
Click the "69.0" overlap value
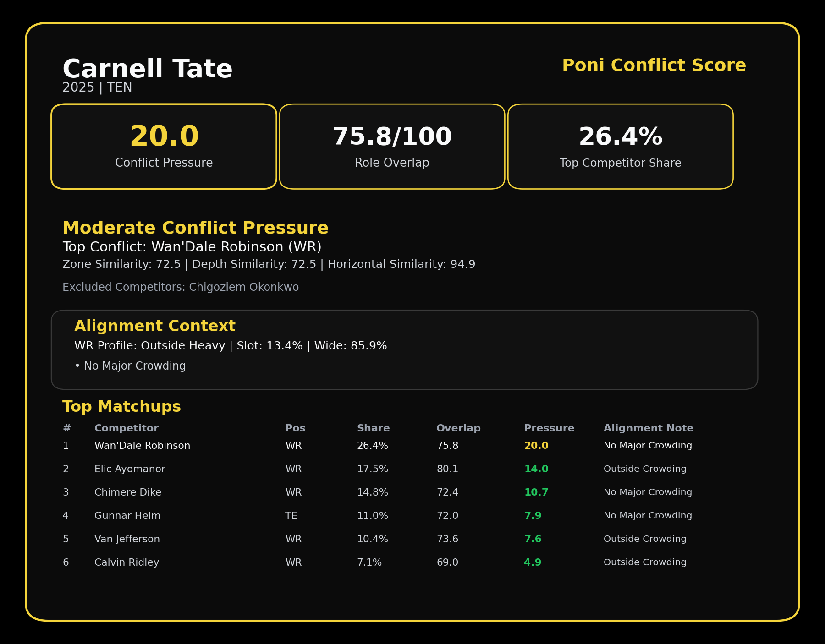coord(447,562)
